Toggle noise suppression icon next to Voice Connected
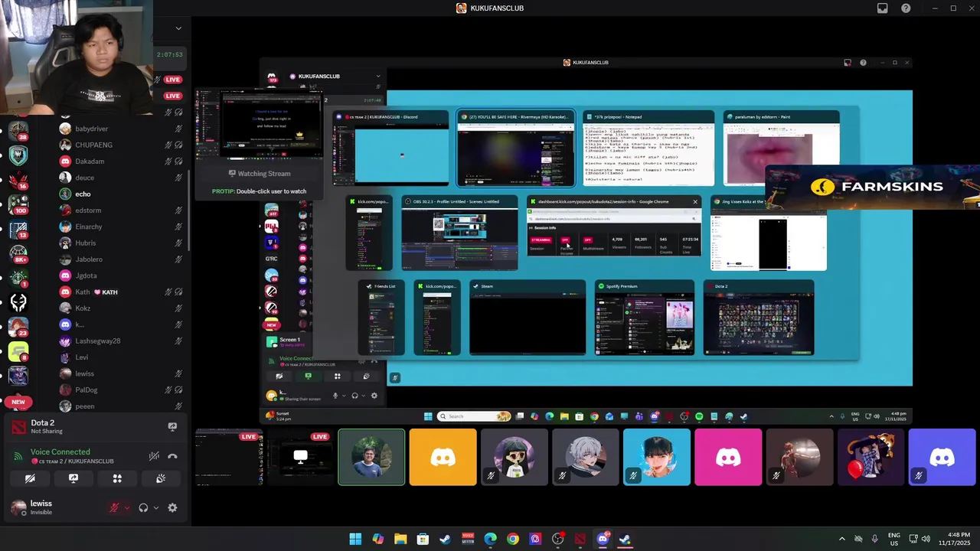 coord(154,456)
